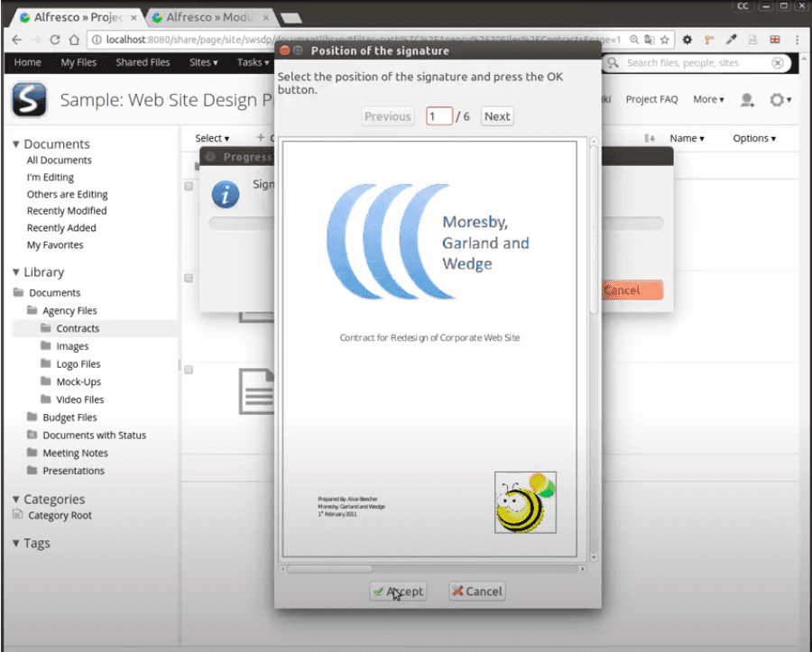Screen dimensions: 812x652
Task: Open Mock-Ups folder in tree
Action: [78, 381]
